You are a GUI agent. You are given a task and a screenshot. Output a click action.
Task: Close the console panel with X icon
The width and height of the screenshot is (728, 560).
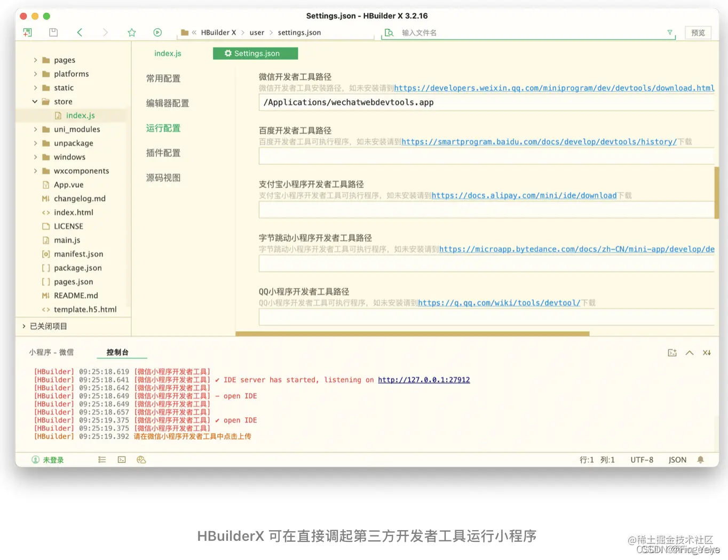707,353
